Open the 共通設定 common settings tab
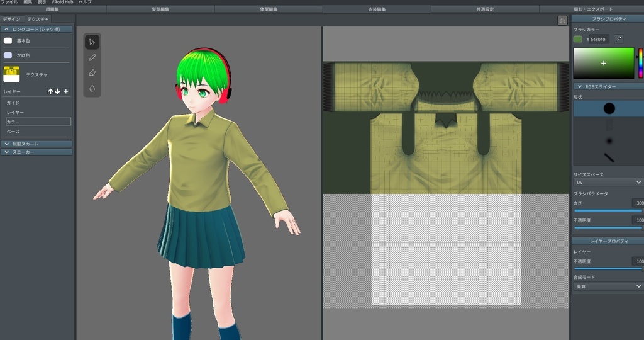644x340 pixels. click(485, 9)
